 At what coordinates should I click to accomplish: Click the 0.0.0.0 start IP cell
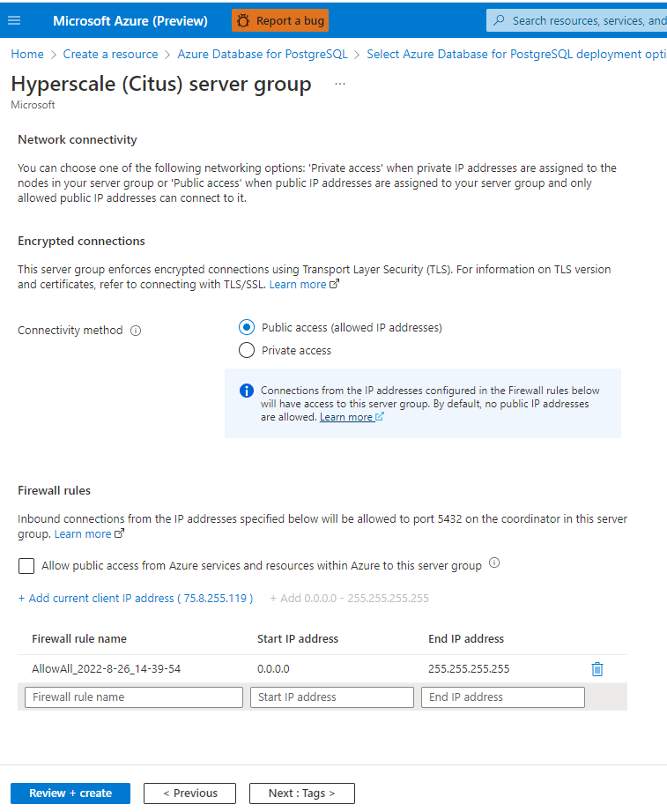coord(273,668)
